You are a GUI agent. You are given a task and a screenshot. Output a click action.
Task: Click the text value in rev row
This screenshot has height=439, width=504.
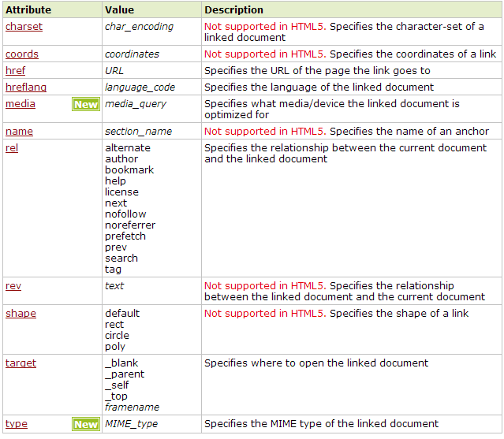[x=114, y=286]
